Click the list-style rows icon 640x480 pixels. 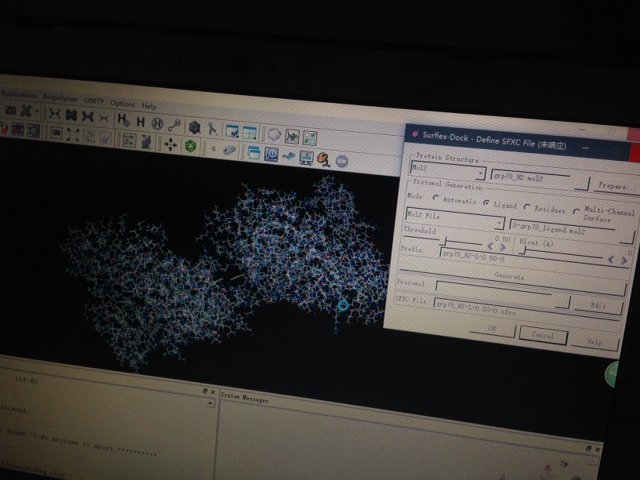[129, 140]
